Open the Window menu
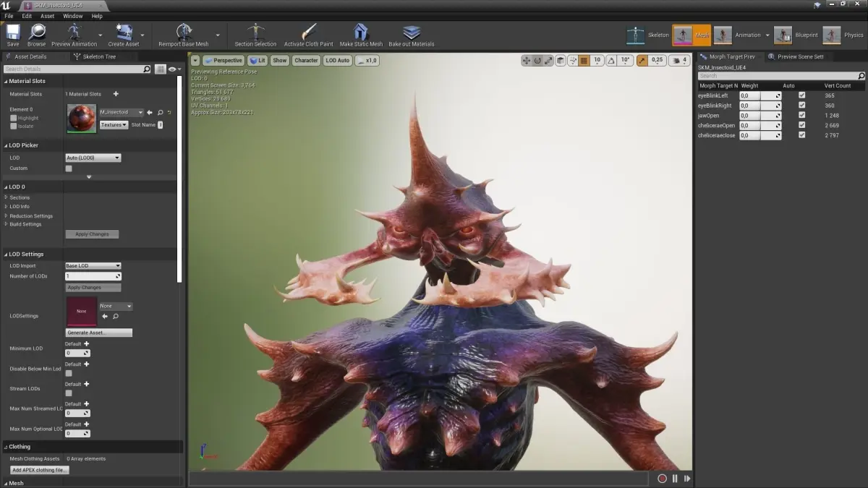The image size is (868, 488). click(x=72, y=16)
